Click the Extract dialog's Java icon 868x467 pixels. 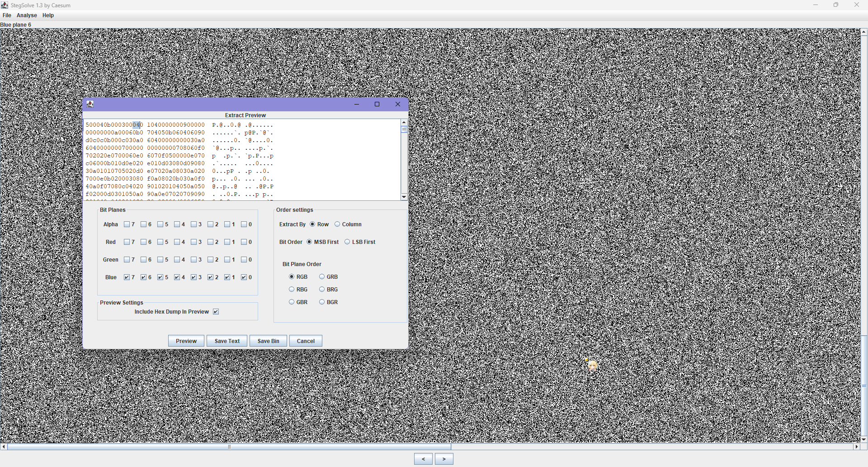click(x=90, y=104)
